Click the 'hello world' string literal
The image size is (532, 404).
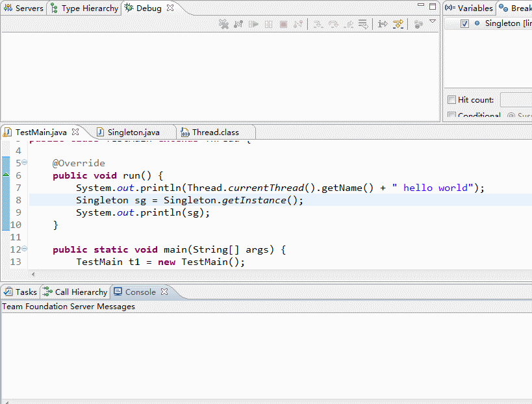tap(432, 188)
